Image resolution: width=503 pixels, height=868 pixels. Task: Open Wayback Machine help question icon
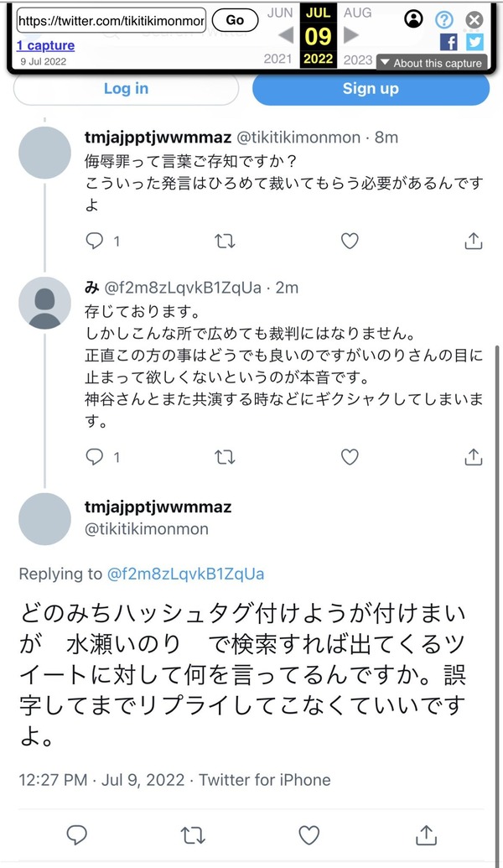pyautogui.click(x=443, y=20)
